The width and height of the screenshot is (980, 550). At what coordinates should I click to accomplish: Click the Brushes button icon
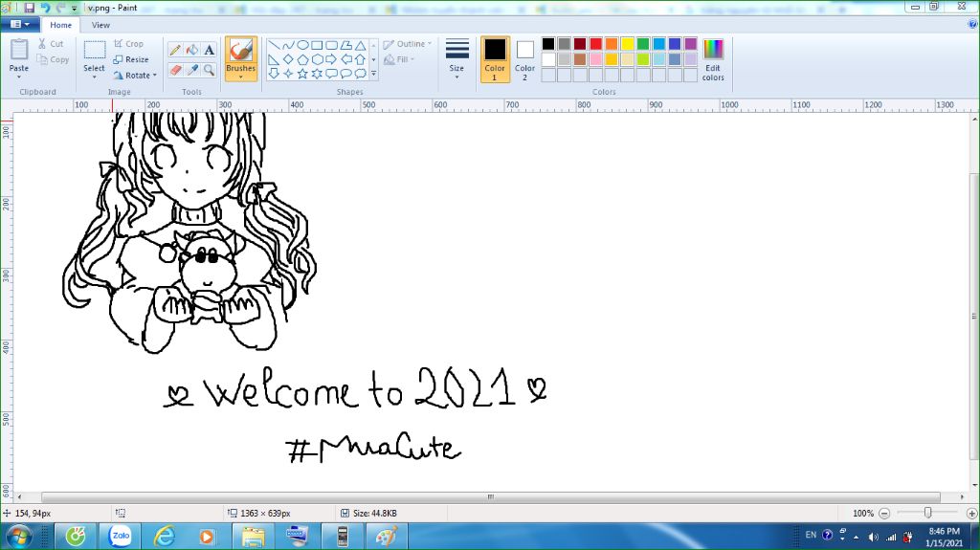tap(240, 51)
